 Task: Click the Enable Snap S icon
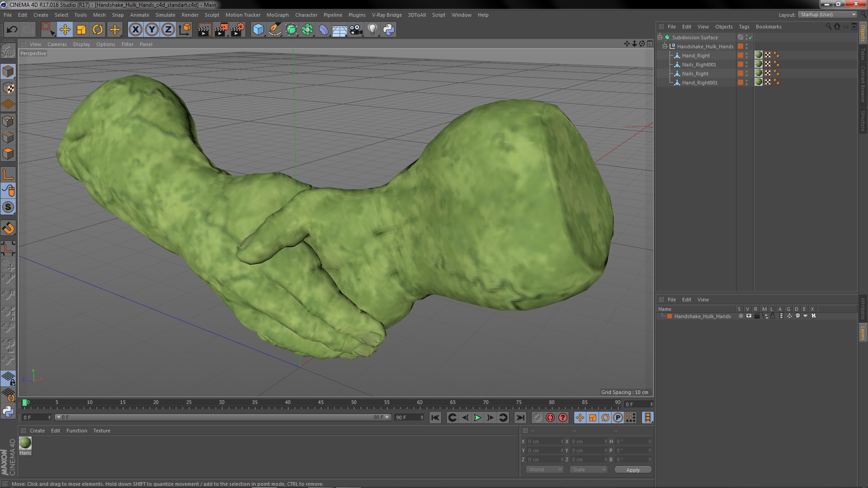(8, 207)
